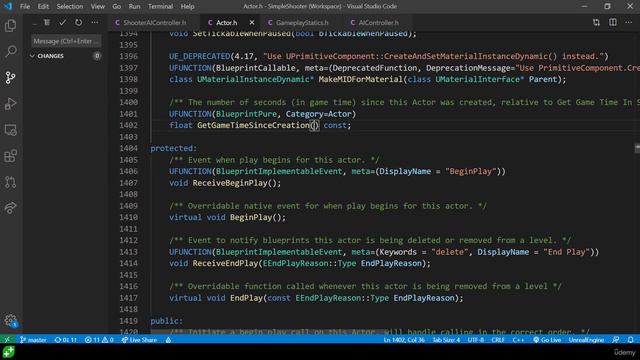
Task: Click 'UE_DEPRECATED' on line 1396
Action: [200, 56]
